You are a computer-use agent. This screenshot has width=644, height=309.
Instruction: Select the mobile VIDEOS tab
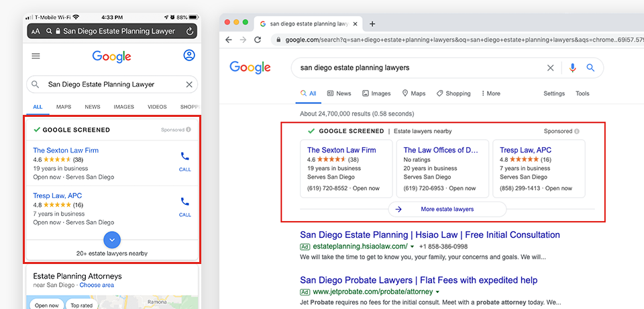157,107
